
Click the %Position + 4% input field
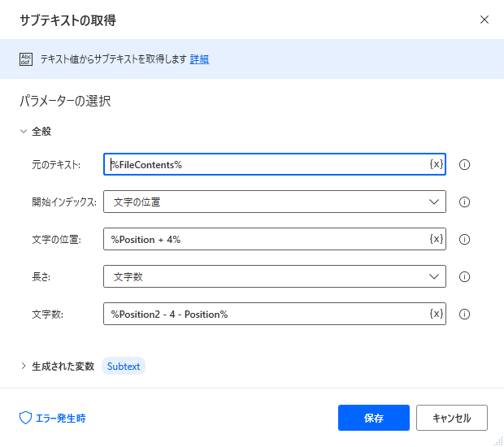[275, 239]
